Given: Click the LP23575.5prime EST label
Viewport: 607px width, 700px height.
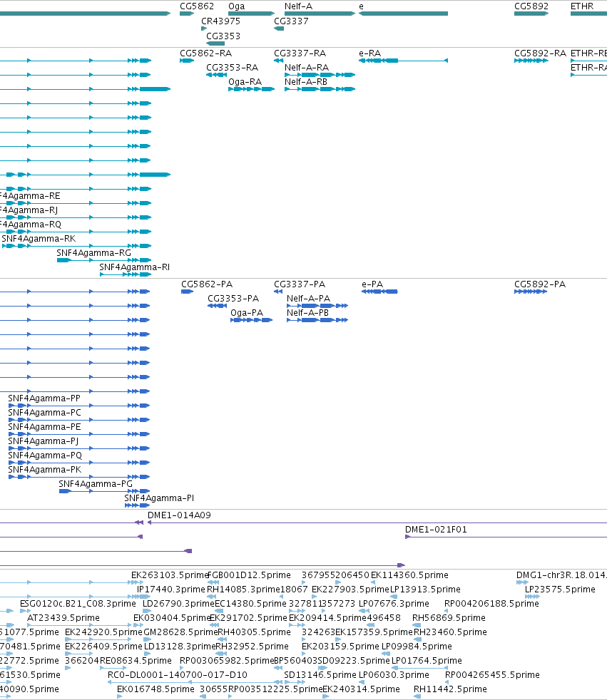Looking at the screenshot, I should [560, 589].
